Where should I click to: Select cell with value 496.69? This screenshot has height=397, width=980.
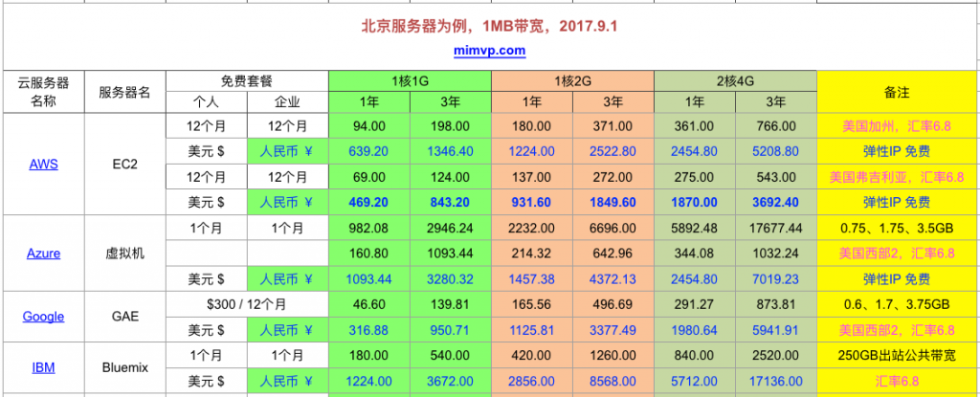pos(613,304)
